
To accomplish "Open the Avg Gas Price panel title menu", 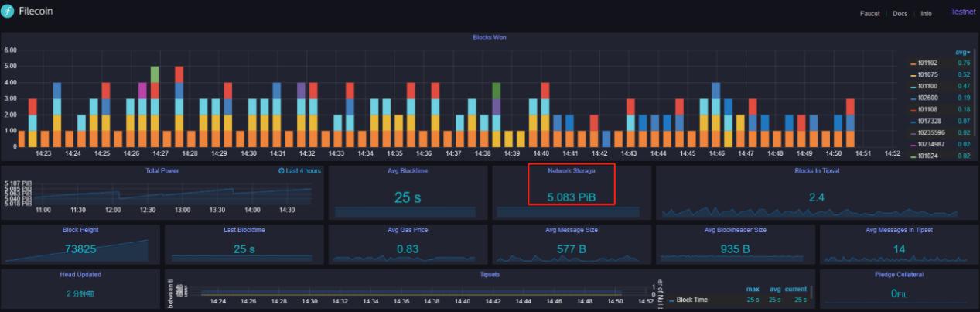I will coord(408,230).
